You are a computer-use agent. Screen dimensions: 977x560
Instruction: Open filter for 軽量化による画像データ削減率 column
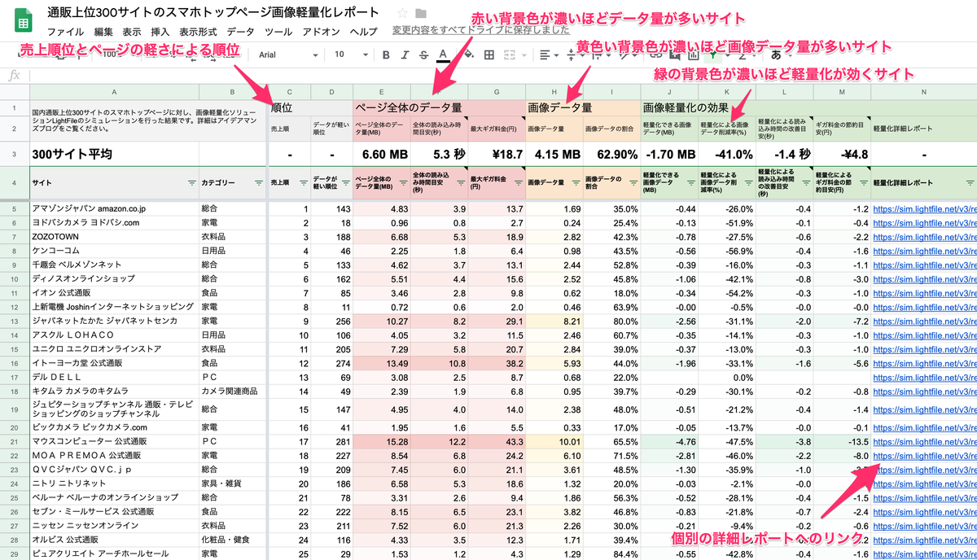[747, 183]
